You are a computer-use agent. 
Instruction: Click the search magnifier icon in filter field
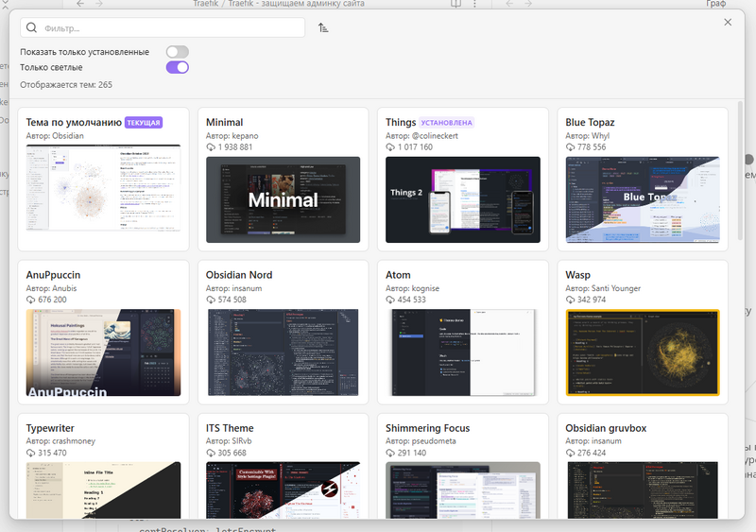point(31,27)
